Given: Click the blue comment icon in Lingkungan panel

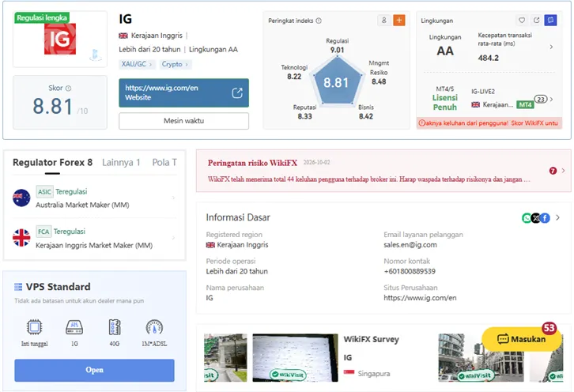Looking at the screenshot, I should [x=550, y=20].
